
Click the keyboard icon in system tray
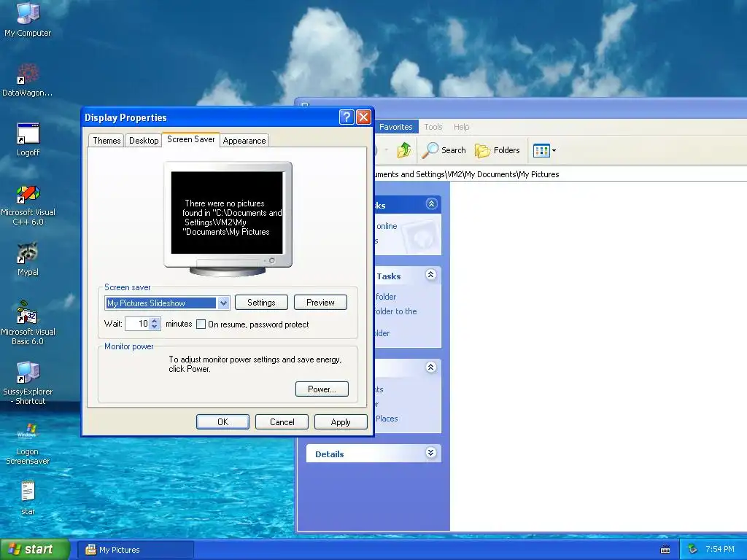point(665,550)
